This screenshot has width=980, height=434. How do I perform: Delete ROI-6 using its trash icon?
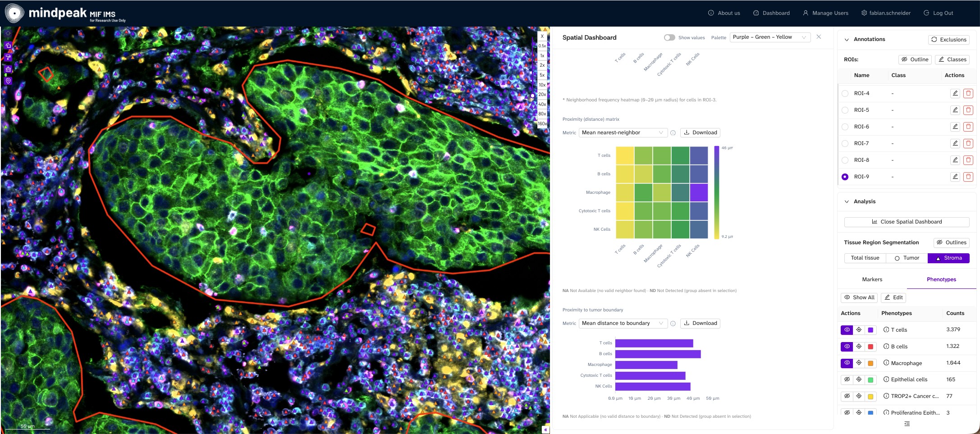[x=968, y=127]
